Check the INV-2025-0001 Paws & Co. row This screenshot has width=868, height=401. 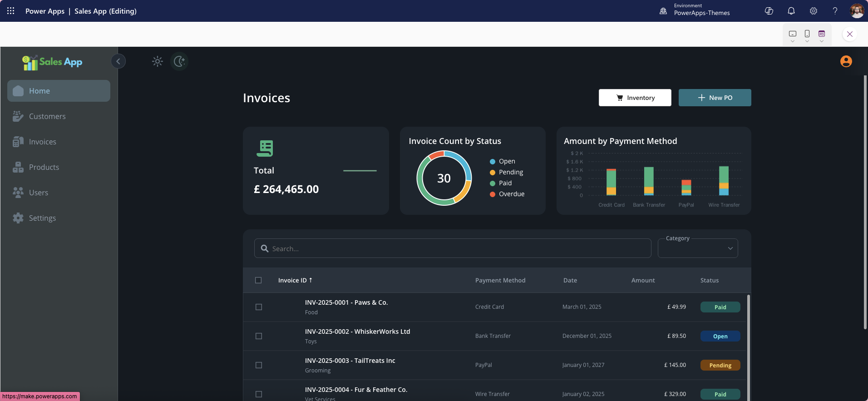coord(259,307)
